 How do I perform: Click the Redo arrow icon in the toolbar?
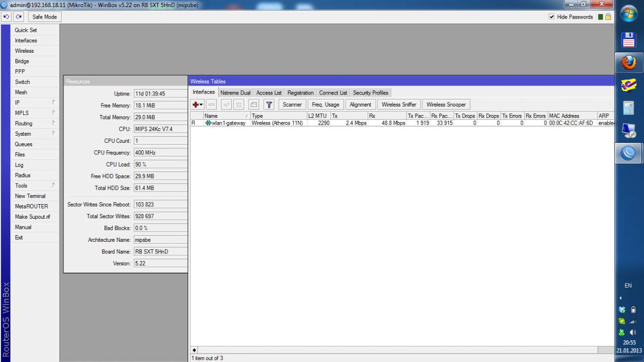coord(19,17)
